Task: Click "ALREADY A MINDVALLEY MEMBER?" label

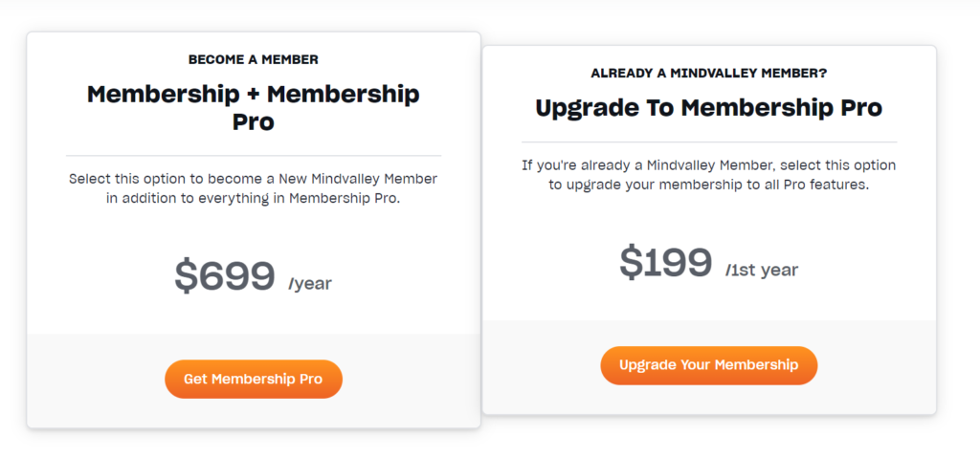Action: click(x=708, y=73)
